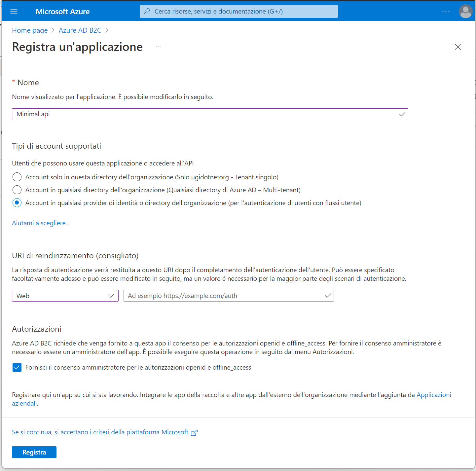Go to Home page via breadcrumb
The height and width of the screenshot is (471, 476).
point(30,30)
